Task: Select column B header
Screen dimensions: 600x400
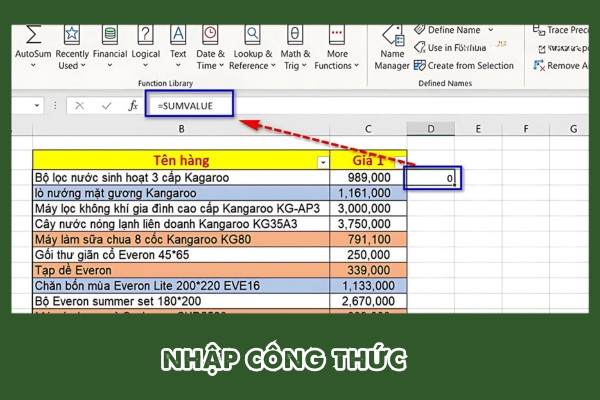Action: pos(181,129)
